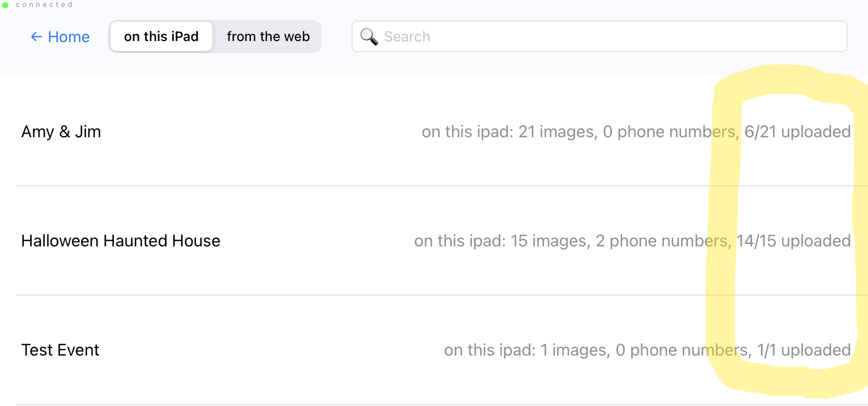Focus the Search text field
The image size is (868, 406).
coord(599,36)
